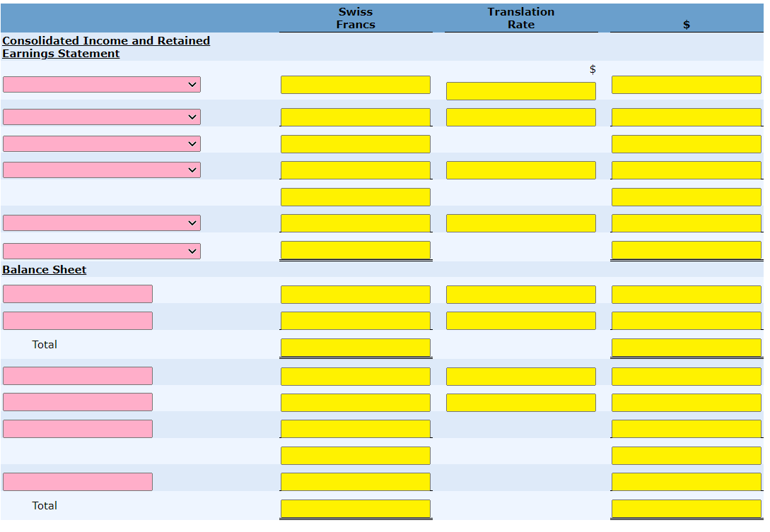The height and width of the screenshot is (532, 770).
Task: Click third pink account field, just below first Total
Action: [78, 376]
